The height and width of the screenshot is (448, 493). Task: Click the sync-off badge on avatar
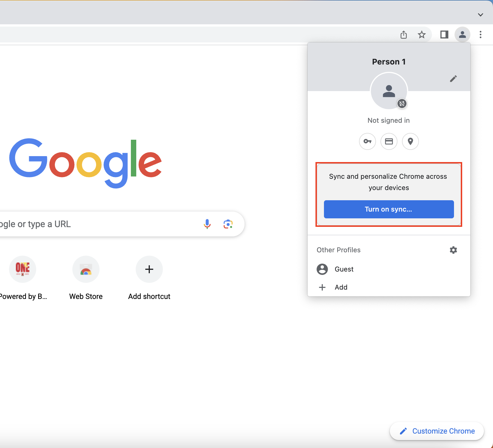402,104
